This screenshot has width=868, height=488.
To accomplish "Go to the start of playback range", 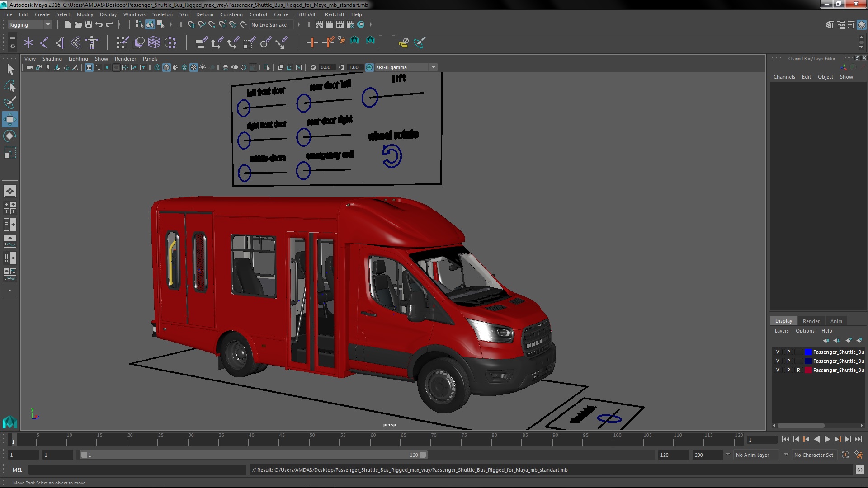I will click(x=785, y=439).
